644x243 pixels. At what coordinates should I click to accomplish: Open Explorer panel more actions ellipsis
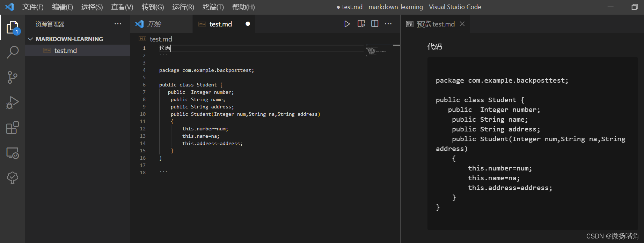pyautogui.click(x=118, y=24)
